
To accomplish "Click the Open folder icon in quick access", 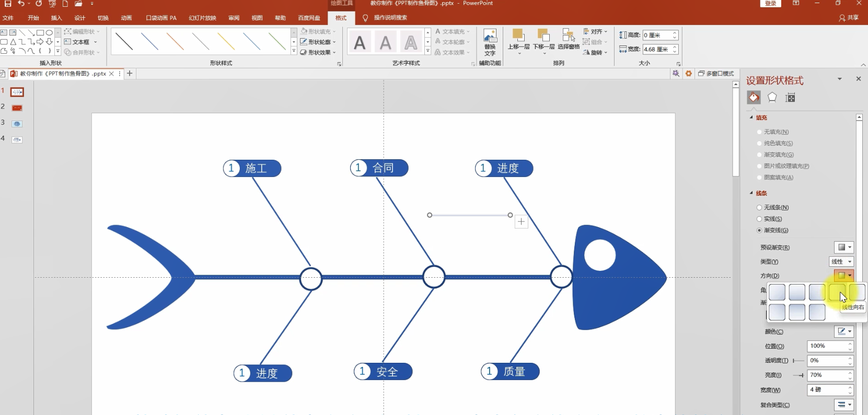I will 78,4.
